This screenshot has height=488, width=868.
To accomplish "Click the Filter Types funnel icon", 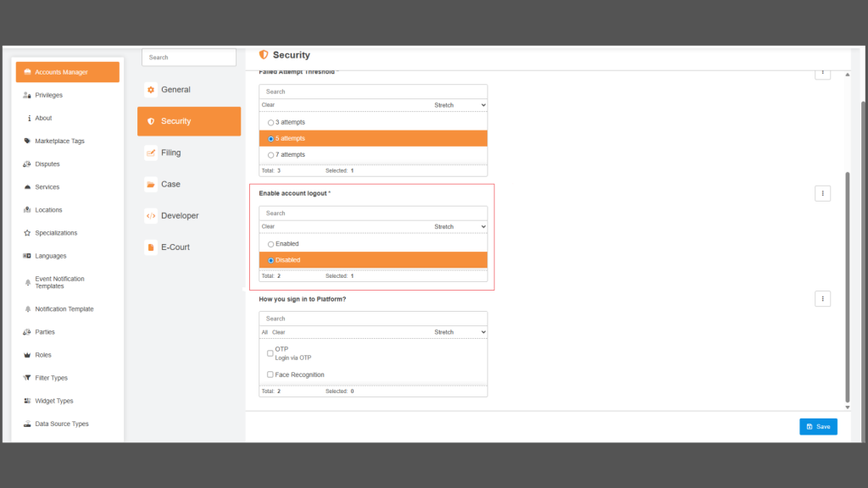I will (27, 378).
